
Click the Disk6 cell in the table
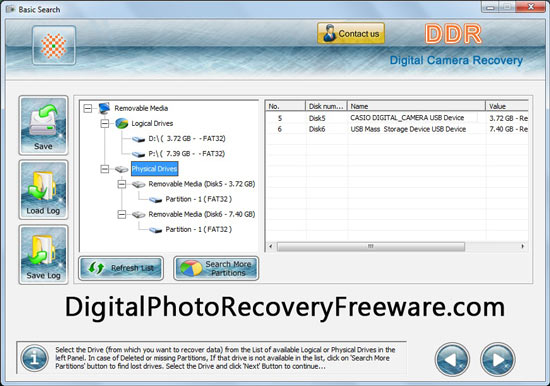click(x=317, y=129)
